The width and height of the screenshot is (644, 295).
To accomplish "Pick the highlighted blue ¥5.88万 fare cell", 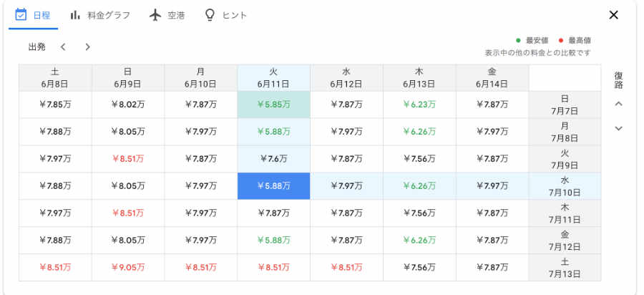I will pyautogui.click(x=273, y=186).
